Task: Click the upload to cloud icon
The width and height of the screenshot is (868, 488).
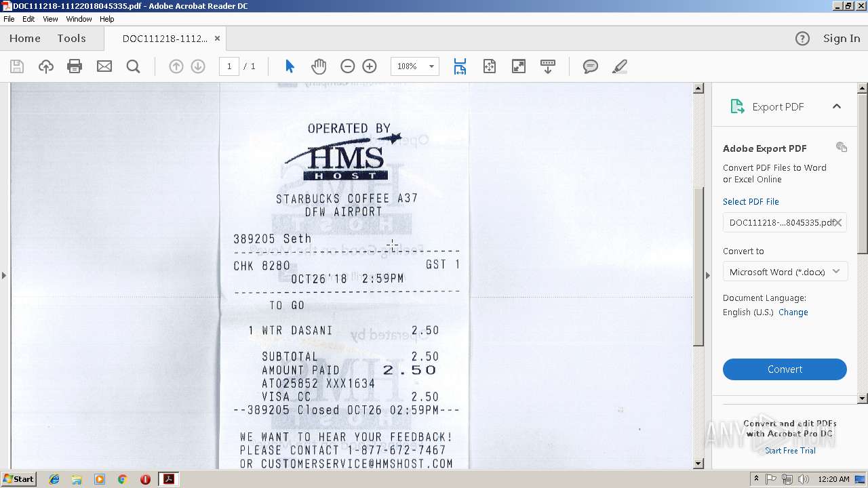Action: click(46, 66)
